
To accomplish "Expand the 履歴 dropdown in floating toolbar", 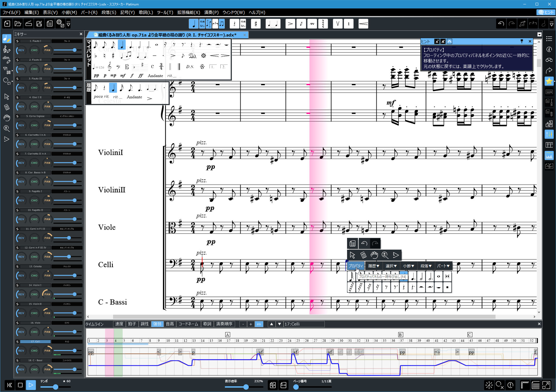I will coord(373,266).
